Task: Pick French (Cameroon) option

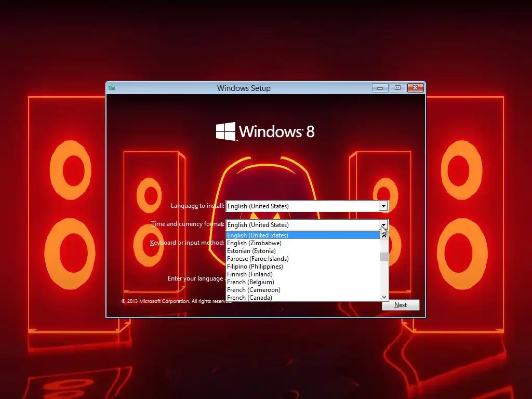Action: tap(303, 290)
